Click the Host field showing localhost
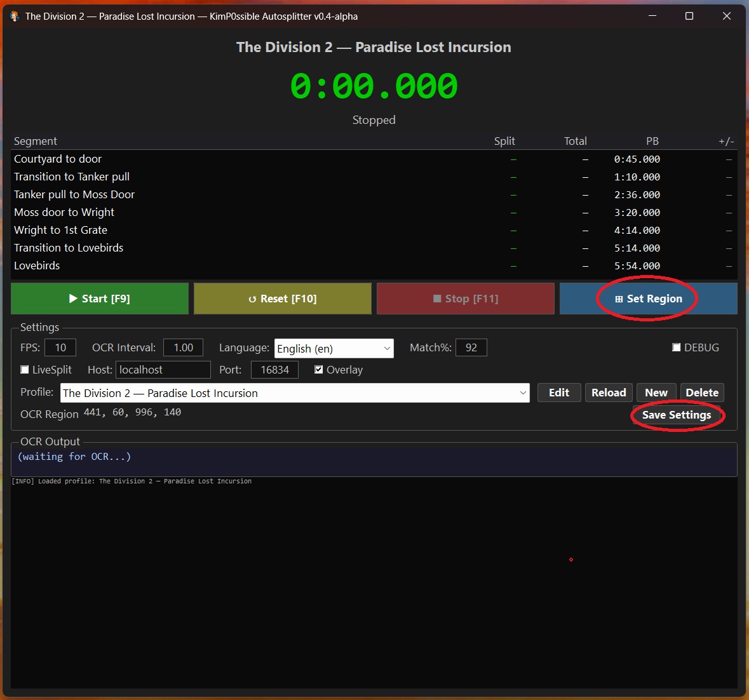 click(163, 370)
